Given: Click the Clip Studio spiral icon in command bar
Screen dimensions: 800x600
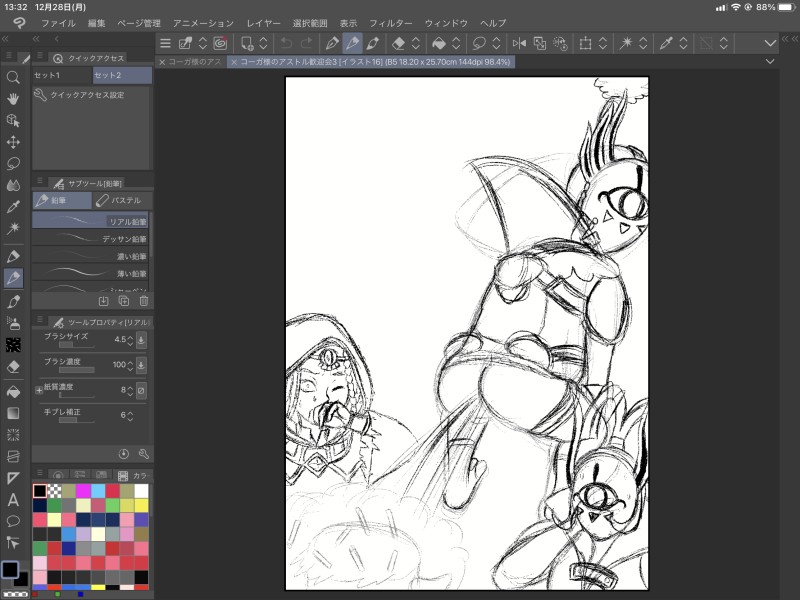Looking at the screenshot, I should (220, 43).
